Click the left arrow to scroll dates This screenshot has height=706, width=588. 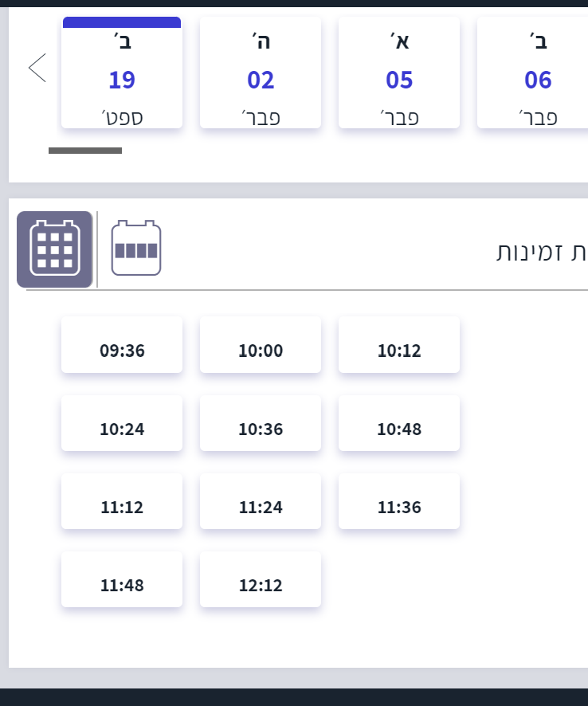(37, 68)
